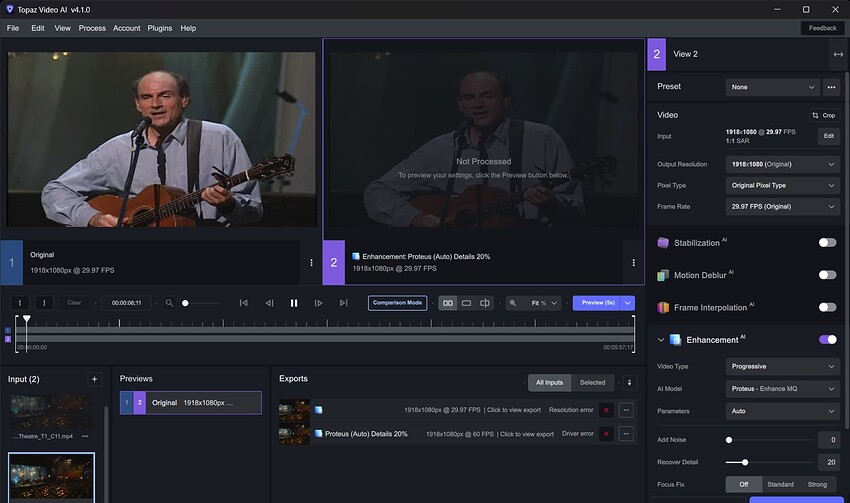The height and width of the screenshot is (503, 850).
Task: Expand the AI Model dropdown
Action: pyautogui.click(x=782, y=388)
